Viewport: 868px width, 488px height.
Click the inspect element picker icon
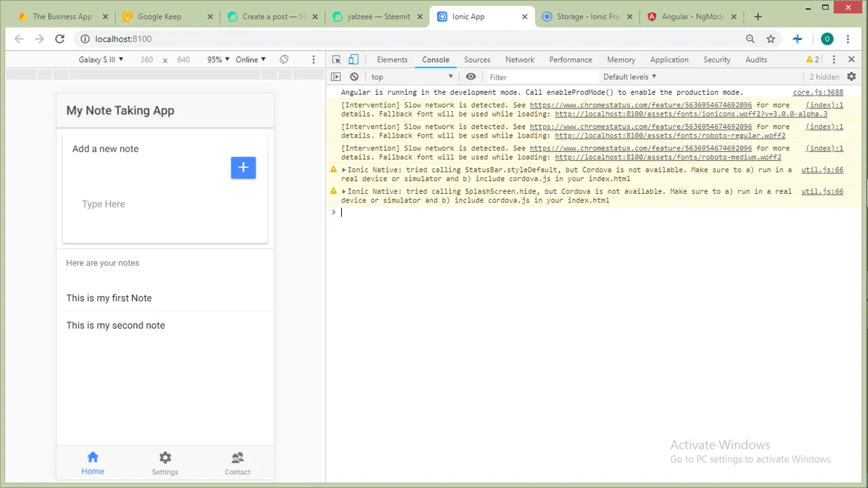coord(336,60)
